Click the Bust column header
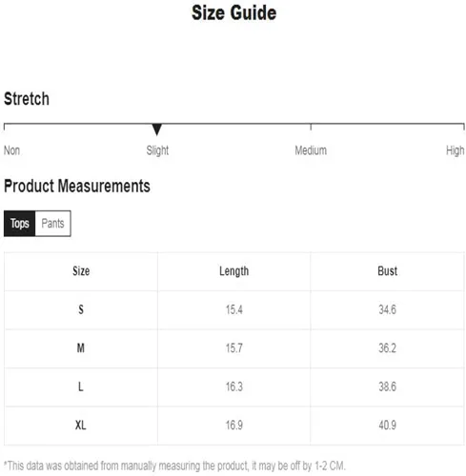The image size is (466, 476). click(x=387, y=271)
